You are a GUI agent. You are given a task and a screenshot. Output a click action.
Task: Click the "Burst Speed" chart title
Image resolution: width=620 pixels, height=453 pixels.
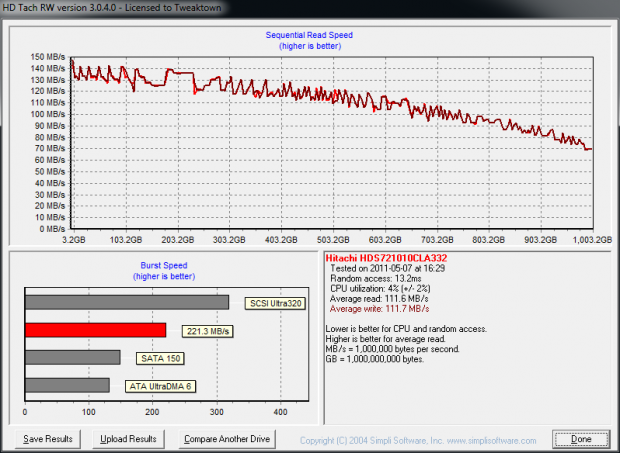[164, 265]
